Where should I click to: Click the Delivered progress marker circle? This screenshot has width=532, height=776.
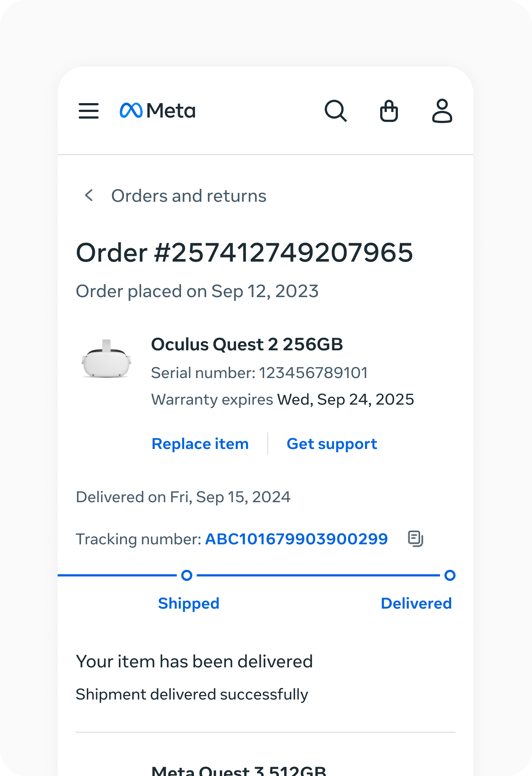(x=450, y=575)
